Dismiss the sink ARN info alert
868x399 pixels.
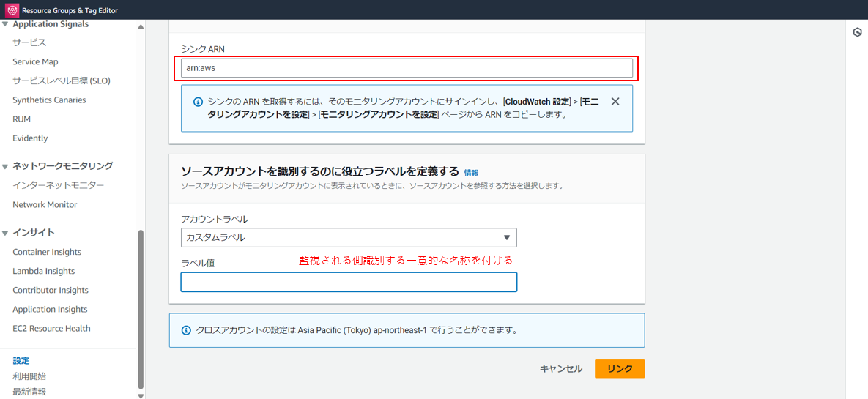615,102
